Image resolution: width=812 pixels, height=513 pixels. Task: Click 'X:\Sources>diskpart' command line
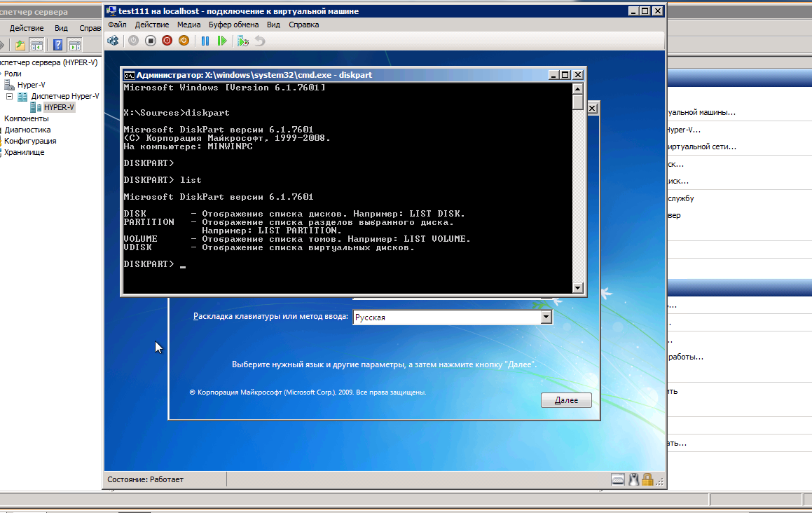[177, 112]
